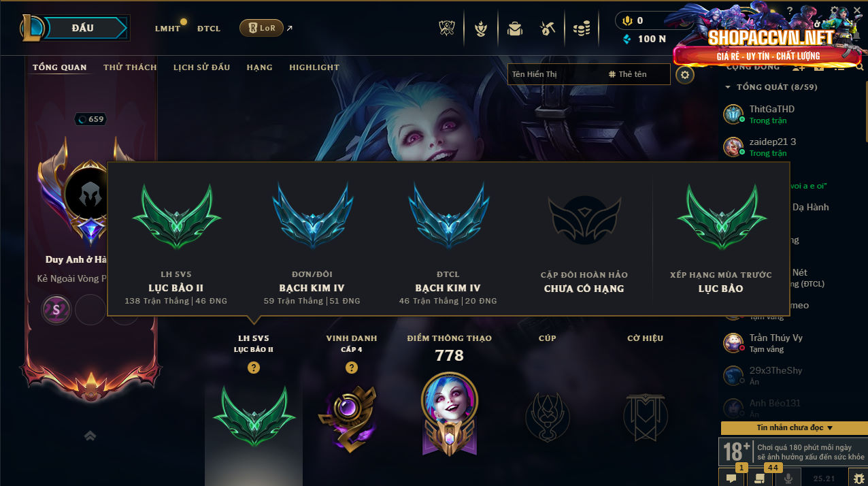Open the ĐTCL game mode tab
The image size is (868, 486).
209,29
